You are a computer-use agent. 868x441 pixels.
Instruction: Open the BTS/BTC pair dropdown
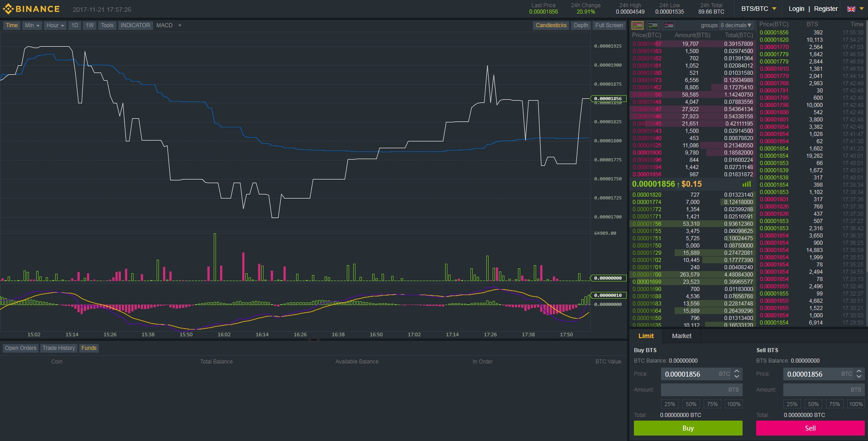point(759,9)
